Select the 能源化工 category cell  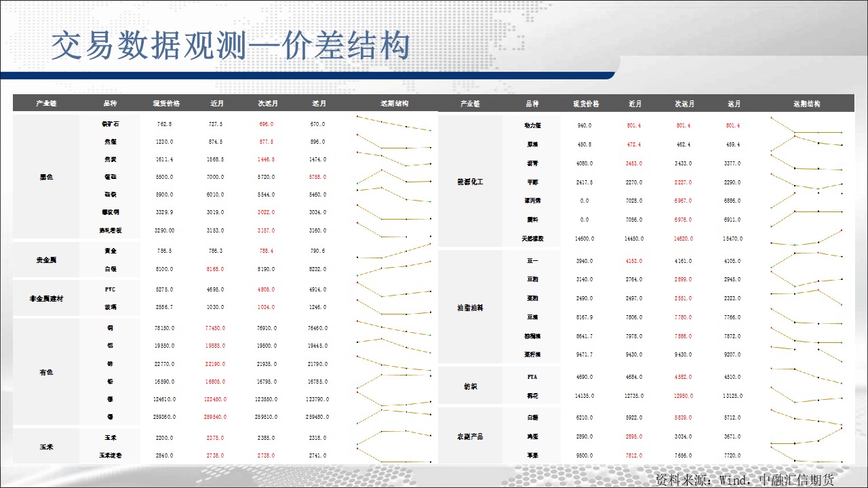(470, 182)
